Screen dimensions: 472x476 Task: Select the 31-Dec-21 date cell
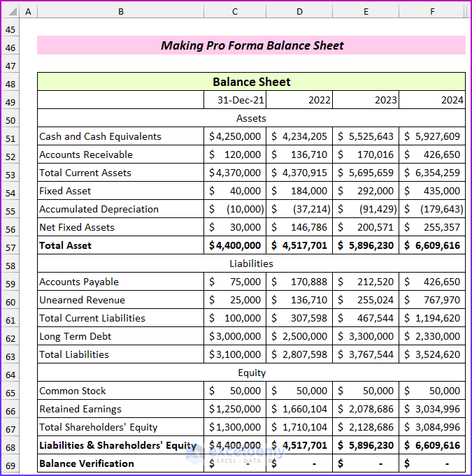click(x=235, y=100)
